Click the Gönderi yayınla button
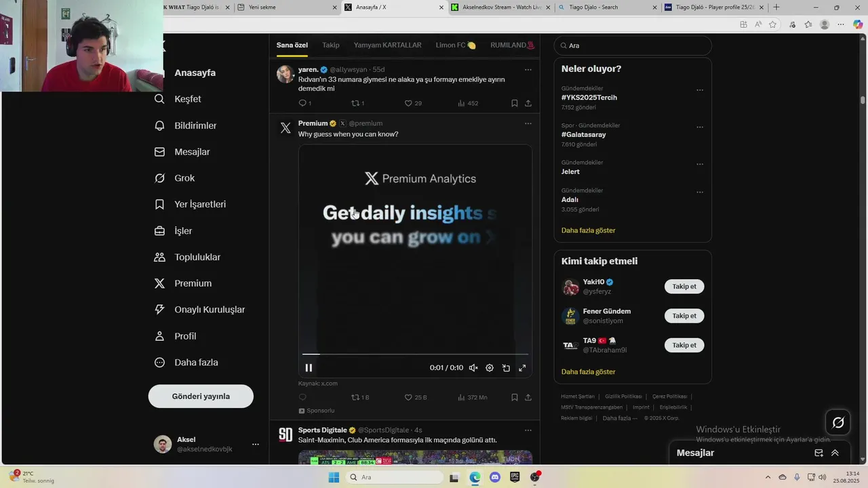868x488 pixels. [x=201, y=396]
